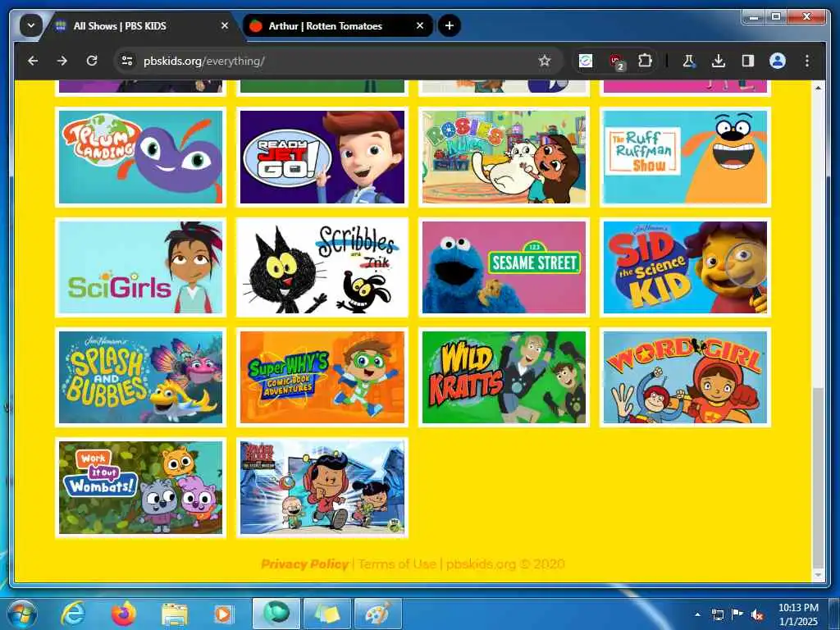Click the muted volume tray icon

pos(756,614)
